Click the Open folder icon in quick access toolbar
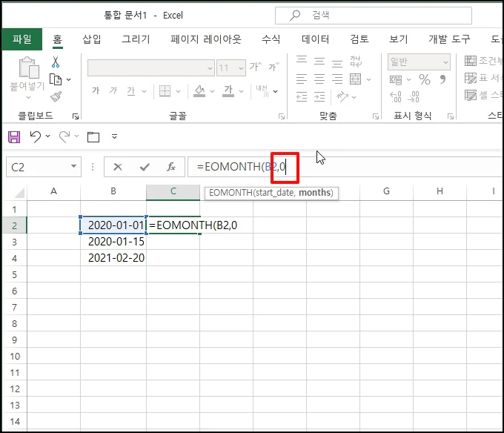This screenshot has height=433, width=504. click(x=93, y=137)
